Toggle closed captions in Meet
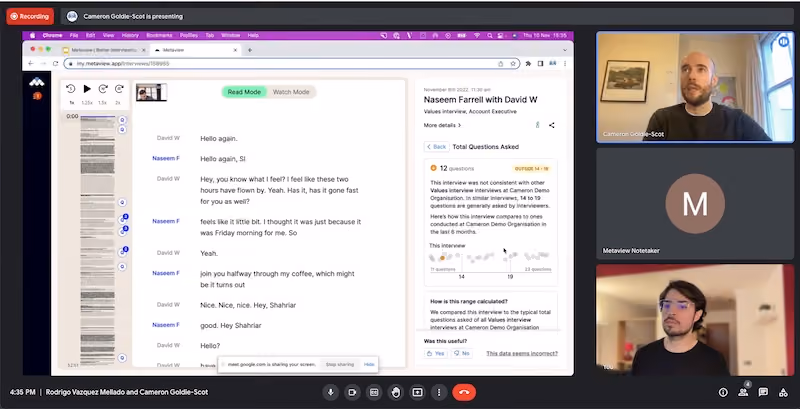Image resolution: width=800 pixels, height=409 pixels. 374,392
